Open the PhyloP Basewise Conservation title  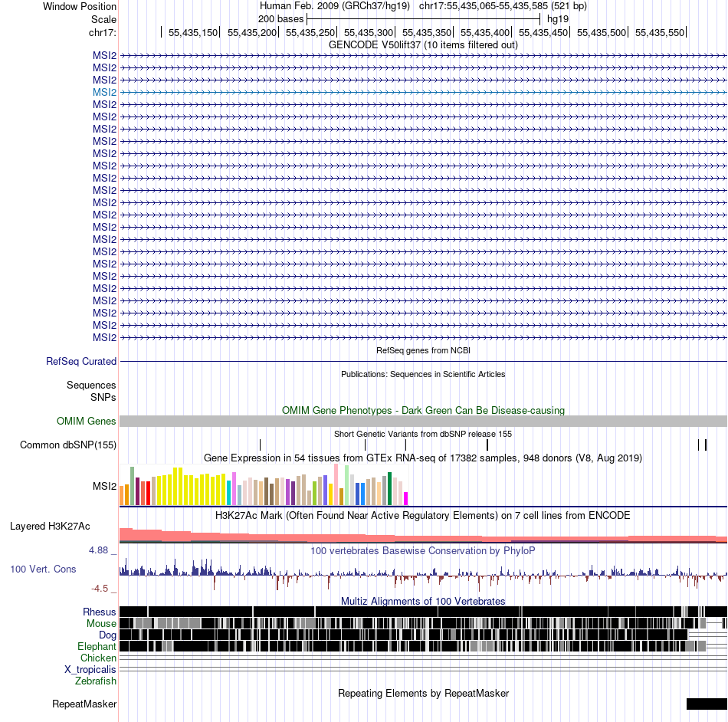[423, 550]
